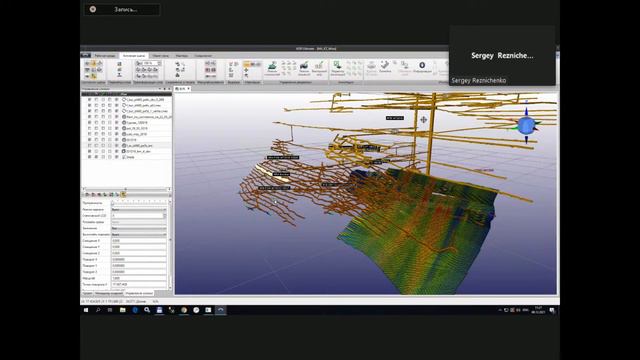This screenshot has width=640, height=360.
Task: Click the first icon in the properties panel toolbar
Action: point(87,195)
